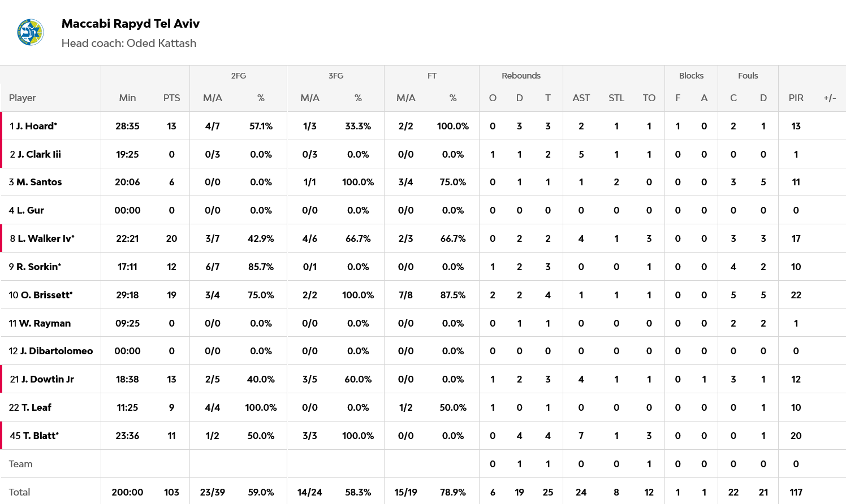Sort by AST column header
846x504 pixels.
581,98
